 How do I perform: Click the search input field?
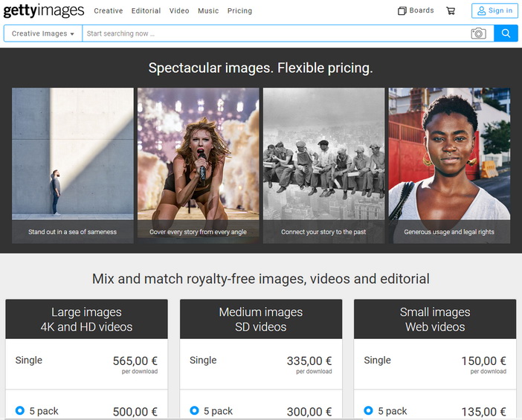tap(275, 33)
